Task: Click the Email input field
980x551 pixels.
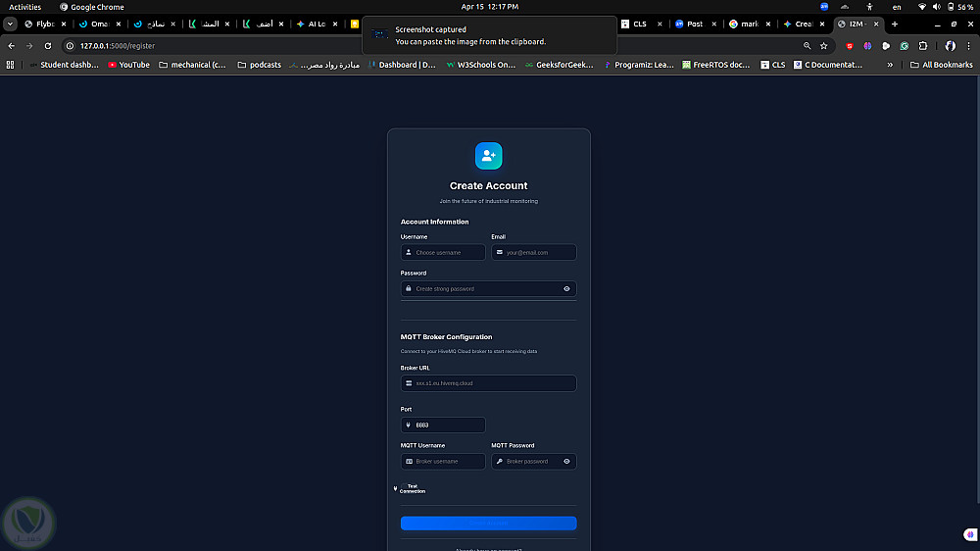Action: click(x=534, y=253)
